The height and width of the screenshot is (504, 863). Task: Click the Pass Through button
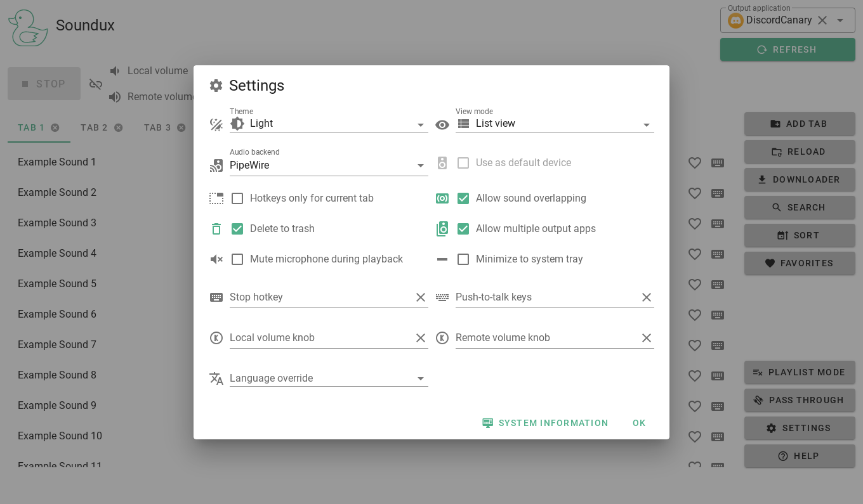[x=800, y=400]
